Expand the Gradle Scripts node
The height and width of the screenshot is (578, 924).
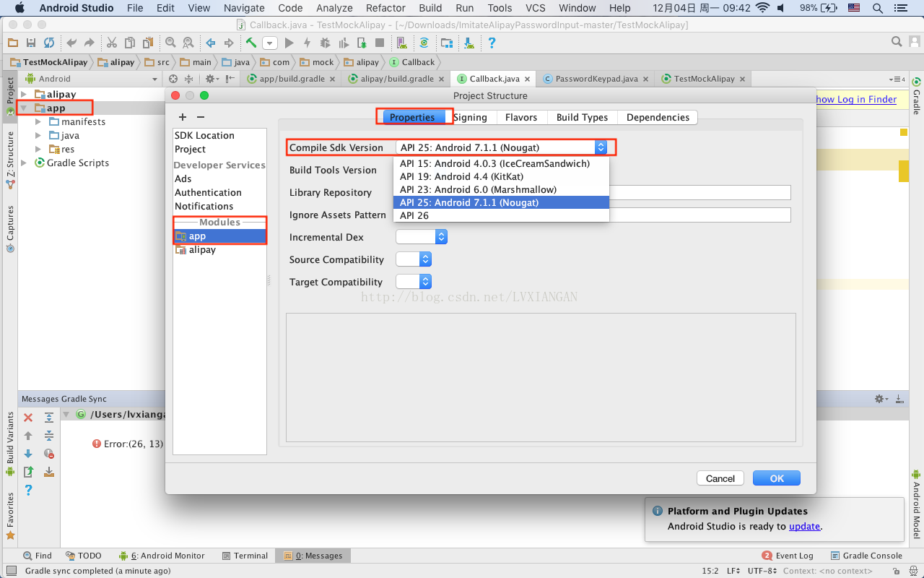(25, 163)
